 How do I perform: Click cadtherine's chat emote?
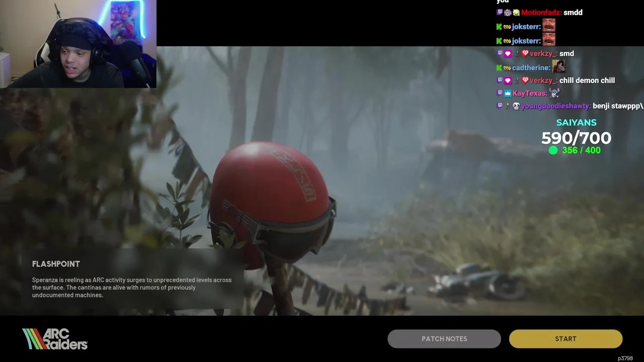coord(558,66)
